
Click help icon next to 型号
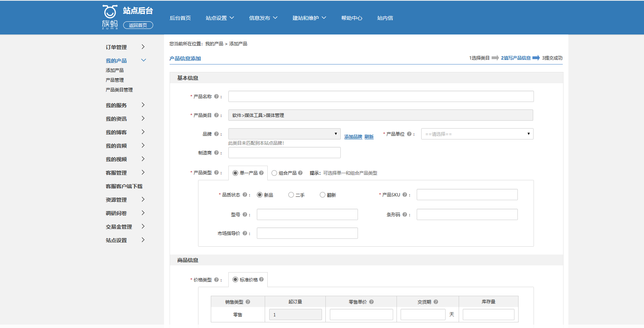(x=245, y=214)
